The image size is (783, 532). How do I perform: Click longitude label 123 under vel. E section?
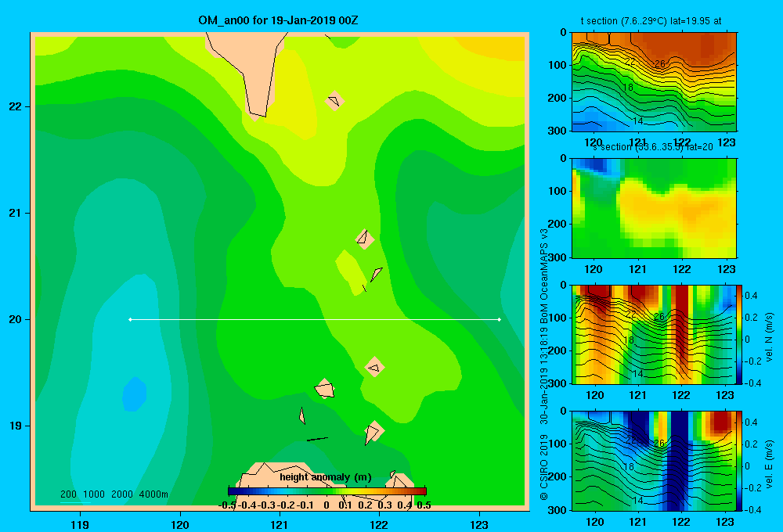pyautogui.click(x=725, y=522)
